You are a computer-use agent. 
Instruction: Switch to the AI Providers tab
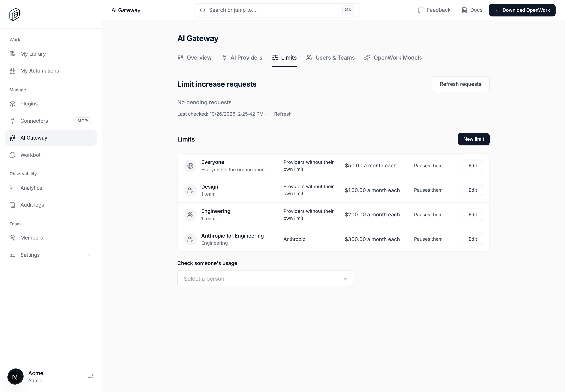coord(242,58)
